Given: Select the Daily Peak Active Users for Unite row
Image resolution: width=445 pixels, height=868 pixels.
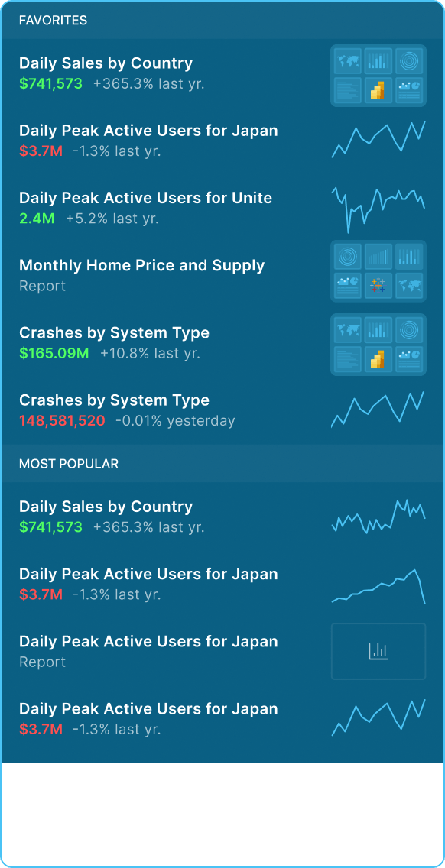Looking at the screenshot, I should point(145,197).
